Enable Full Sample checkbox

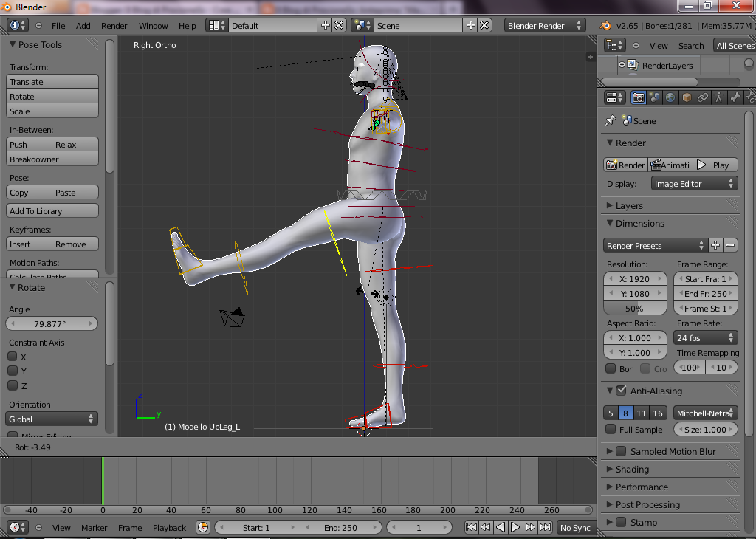(x=611, y=429)
